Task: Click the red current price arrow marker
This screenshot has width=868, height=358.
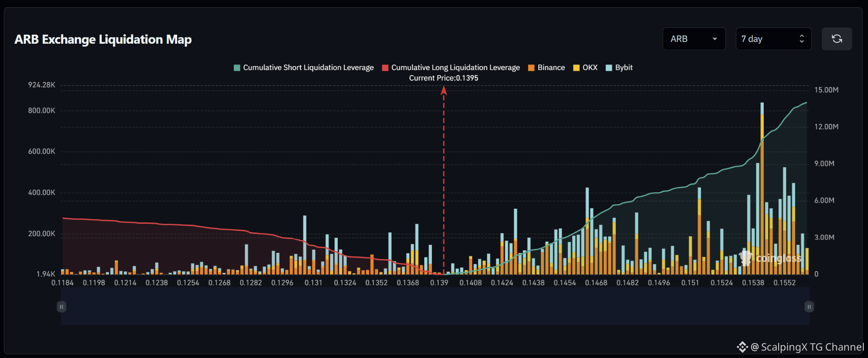Action: 444,90
